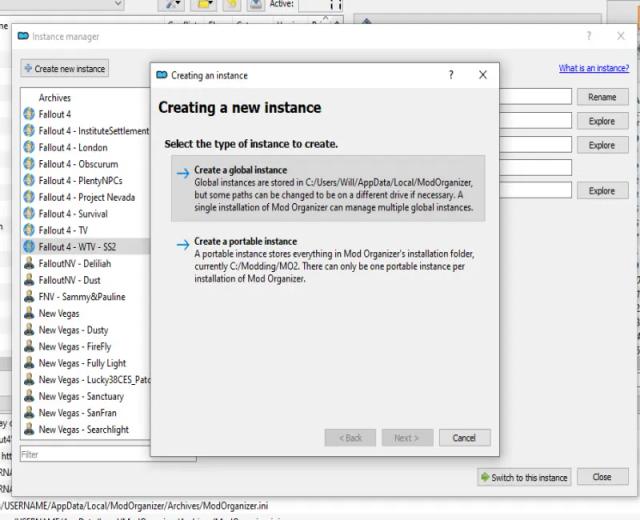Open the help question mark in Creating an instance dialog

click(x=450, y=75)
